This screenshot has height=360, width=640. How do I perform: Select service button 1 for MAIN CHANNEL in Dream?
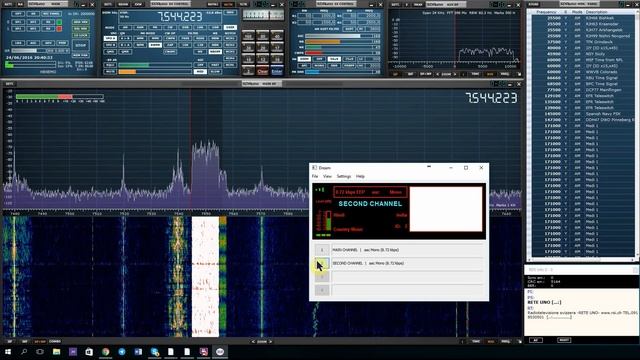[x=322, y=250]
